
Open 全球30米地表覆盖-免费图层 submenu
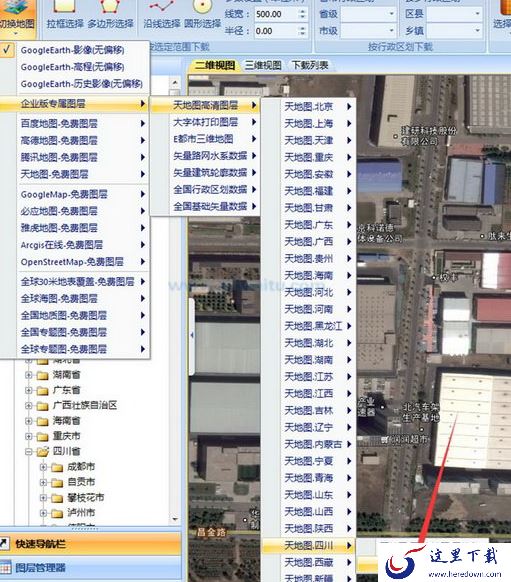[x=75, y=282]
